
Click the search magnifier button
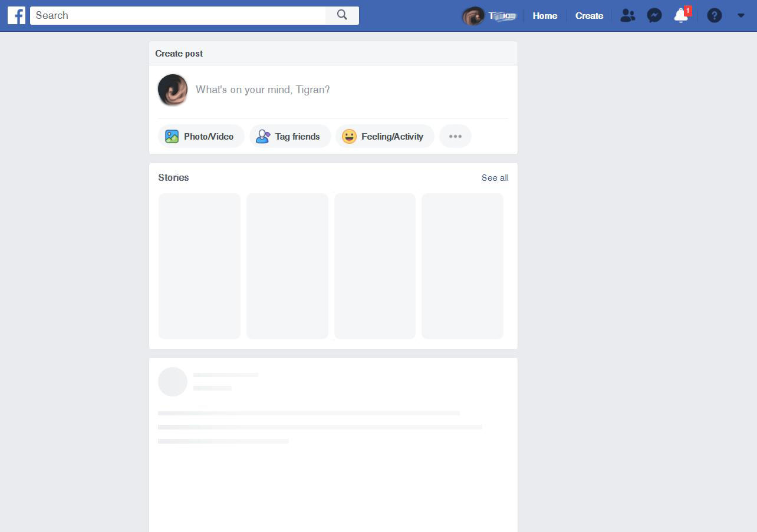tap(342, 15)
